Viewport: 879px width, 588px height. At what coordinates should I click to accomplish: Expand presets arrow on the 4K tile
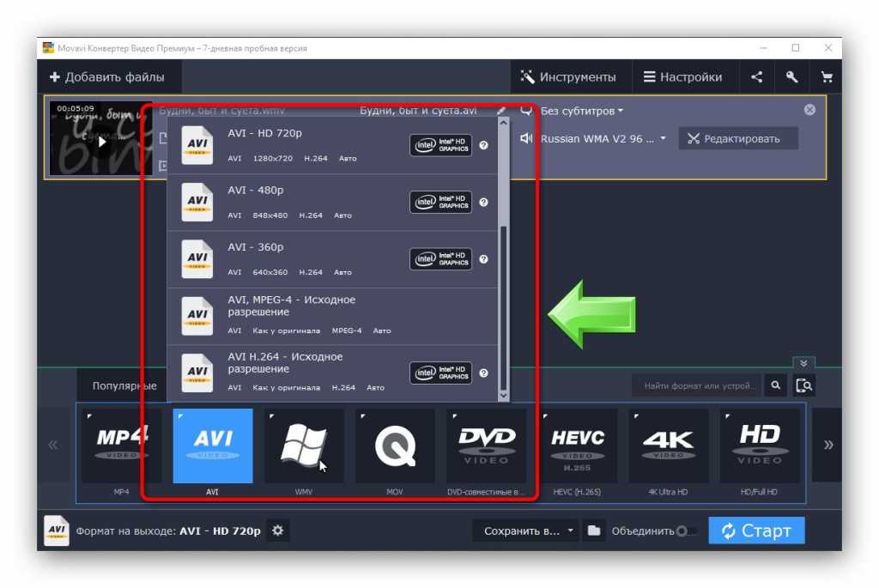click(x=636, y=416)
